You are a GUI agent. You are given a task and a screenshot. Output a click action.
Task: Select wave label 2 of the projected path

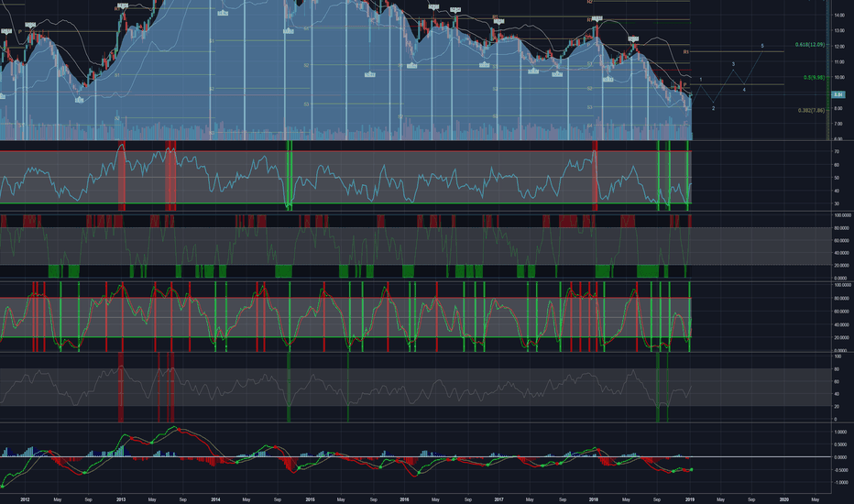pyautogui.click(x=713, y=108)
